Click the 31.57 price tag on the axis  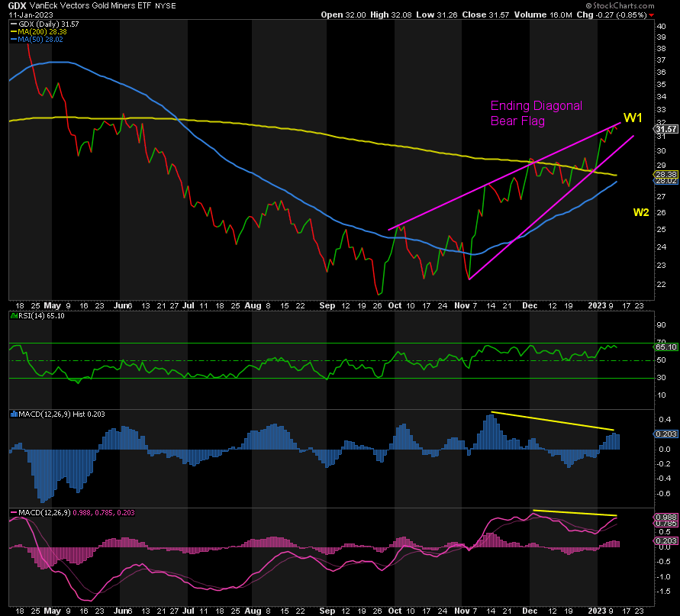pos(666,129)
